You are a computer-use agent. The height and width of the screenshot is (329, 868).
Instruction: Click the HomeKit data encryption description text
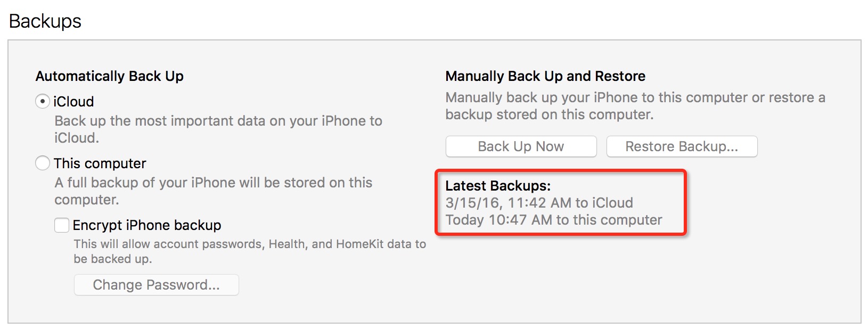249,251
